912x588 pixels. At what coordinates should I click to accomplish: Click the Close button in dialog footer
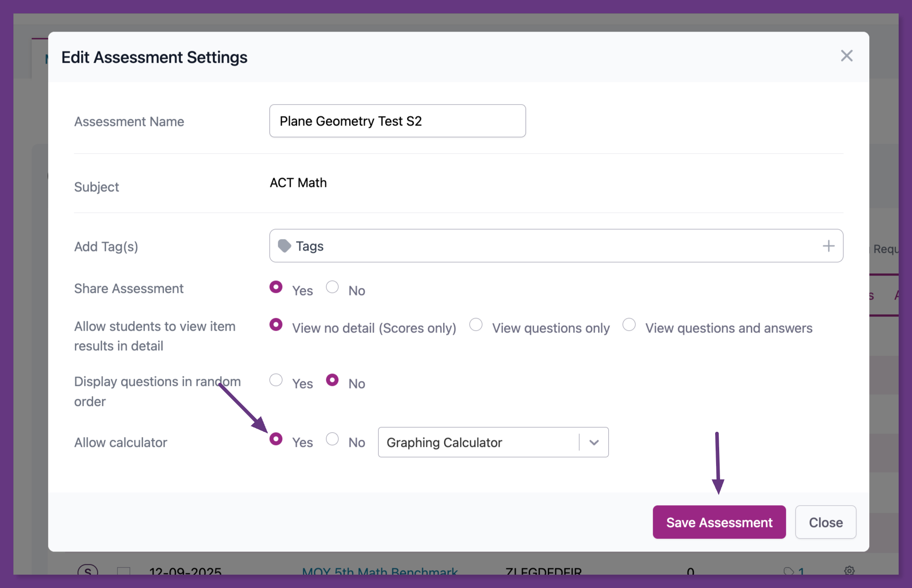pyautogui.click(x=826, y=522)
